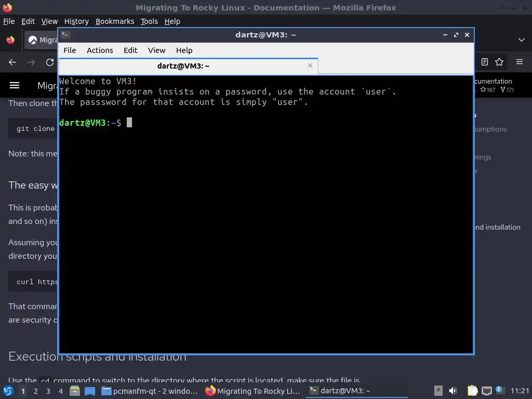Toggle Firefox reader view
This screenshot has height=399, width=532.
[485, 62]
